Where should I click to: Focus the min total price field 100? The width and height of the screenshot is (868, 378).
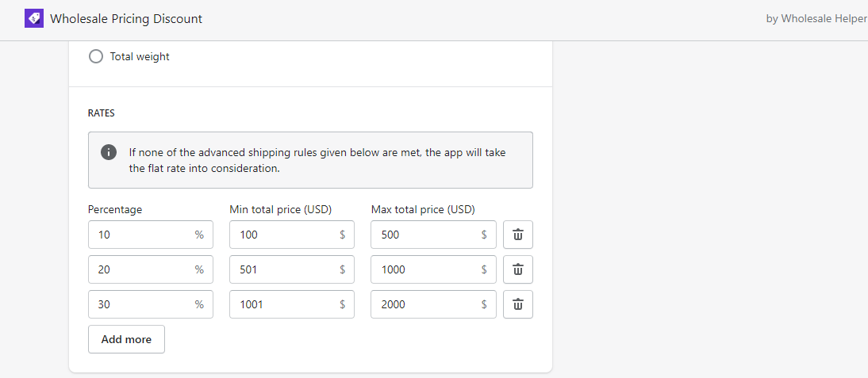click(x=292, y=235)
